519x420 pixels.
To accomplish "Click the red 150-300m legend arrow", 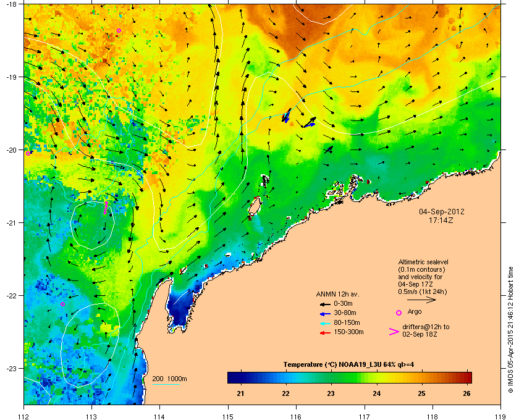I will (x=325, y=333).
